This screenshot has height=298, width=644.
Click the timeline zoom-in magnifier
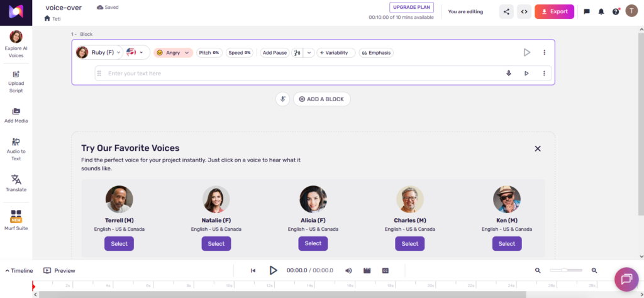coord(594,270)
